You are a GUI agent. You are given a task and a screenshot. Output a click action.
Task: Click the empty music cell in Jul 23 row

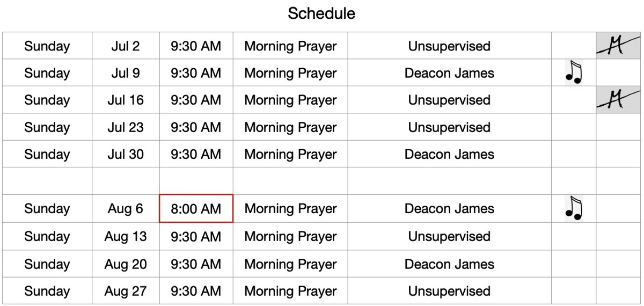coord(574,127)
